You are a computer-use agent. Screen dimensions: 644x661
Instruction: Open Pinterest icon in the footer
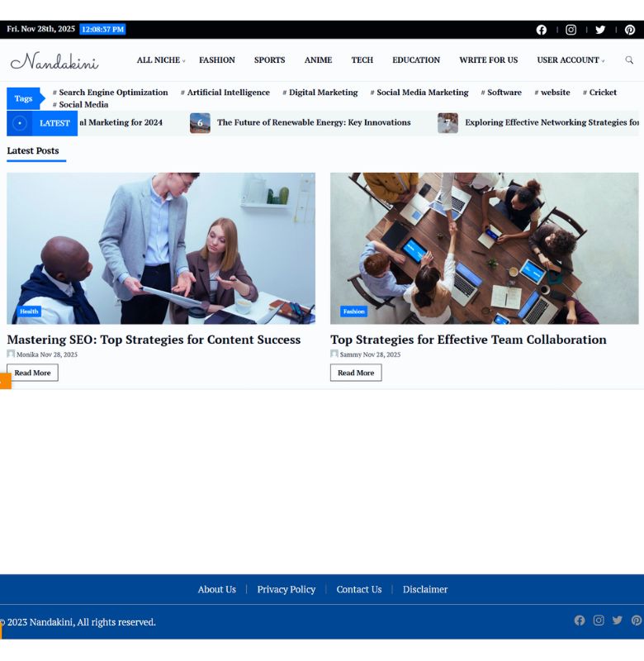(x=637, y=621)
